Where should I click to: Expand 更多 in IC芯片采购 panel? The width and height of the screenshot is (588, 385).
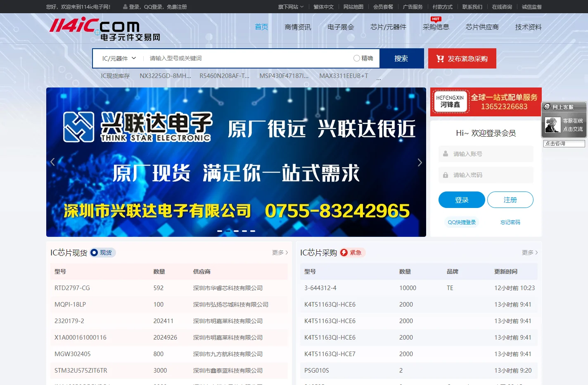coord(530,253)
